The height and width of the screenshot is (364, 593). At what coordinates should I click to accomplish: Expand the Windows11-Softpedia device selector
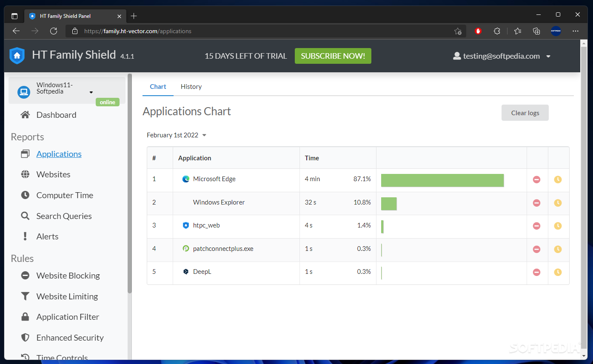tap(67, 90)
